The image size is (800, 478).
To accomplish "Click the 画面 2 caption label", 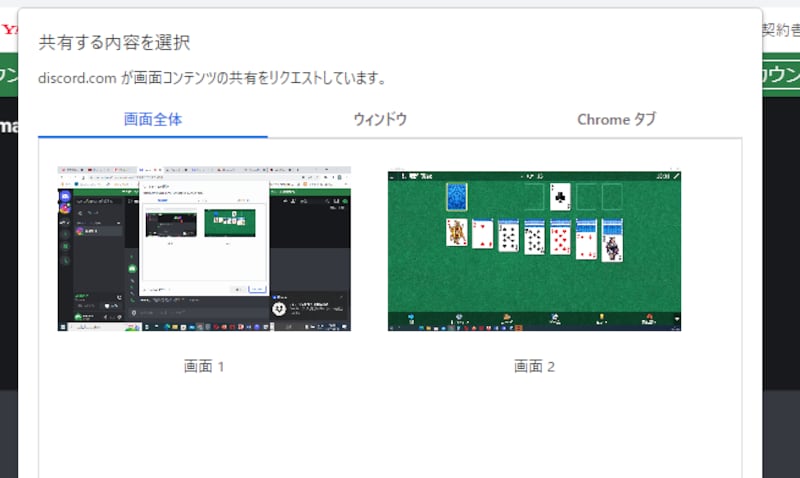I will (534, 366).
